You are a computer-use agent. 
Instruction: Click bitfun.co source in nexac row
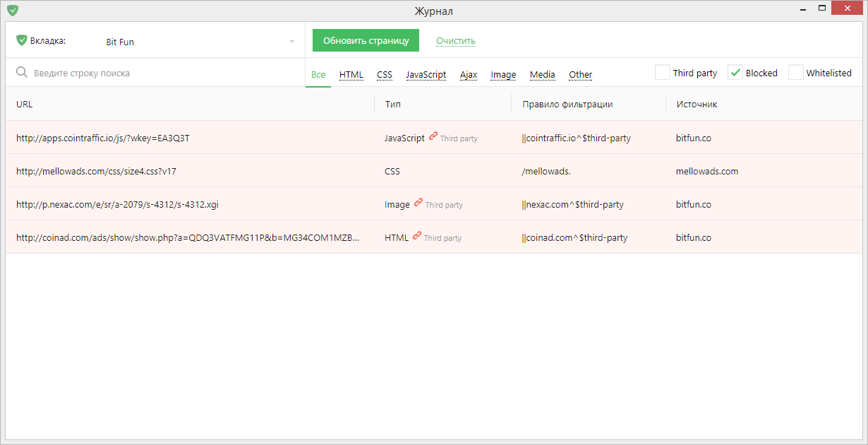pos(694,204)
